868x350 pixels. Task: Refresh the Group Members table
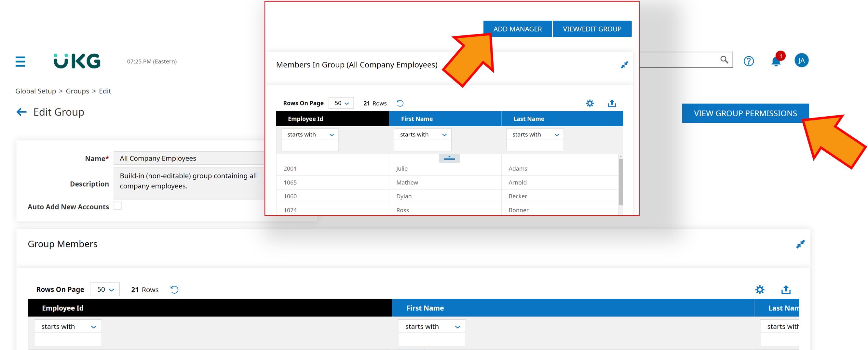pos(174,290)
